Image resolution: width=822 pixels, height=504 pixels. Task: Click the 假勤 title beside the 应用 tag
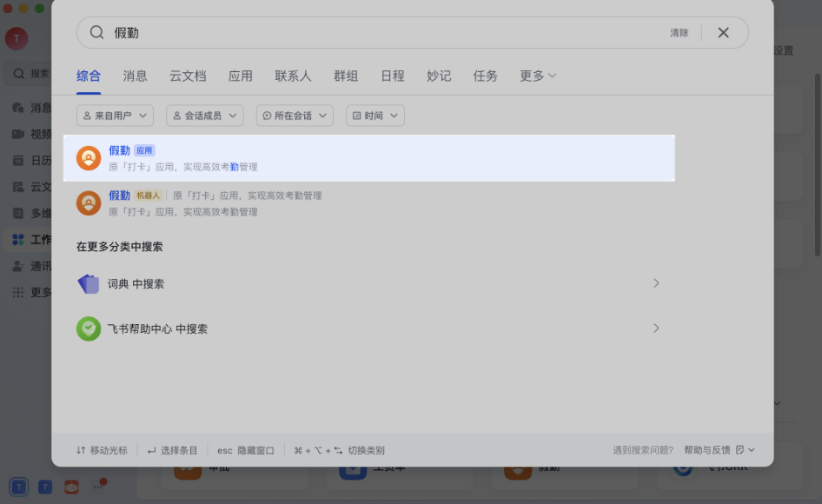pyautogui.click(x=120, y=150)
